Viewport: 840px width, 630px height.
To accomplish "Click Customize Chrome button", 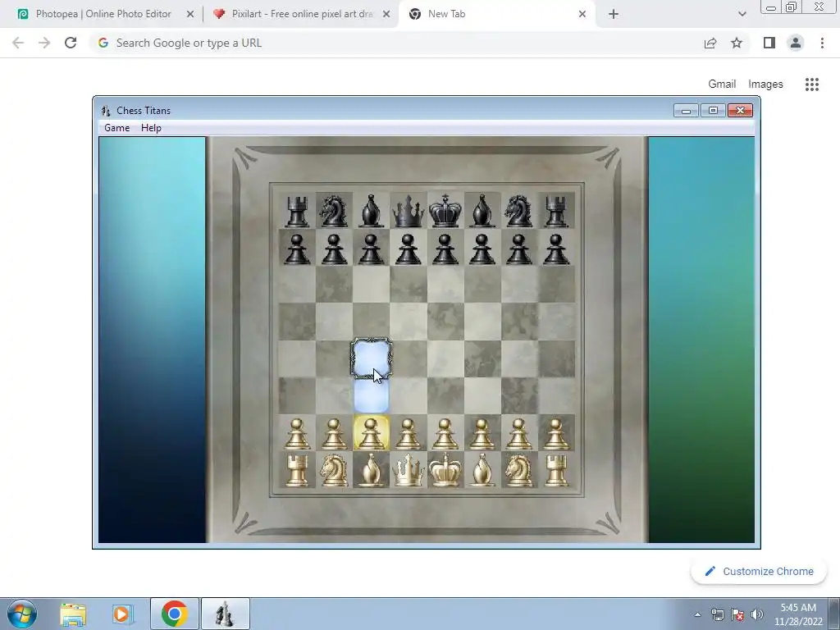I will coord(760,572).
